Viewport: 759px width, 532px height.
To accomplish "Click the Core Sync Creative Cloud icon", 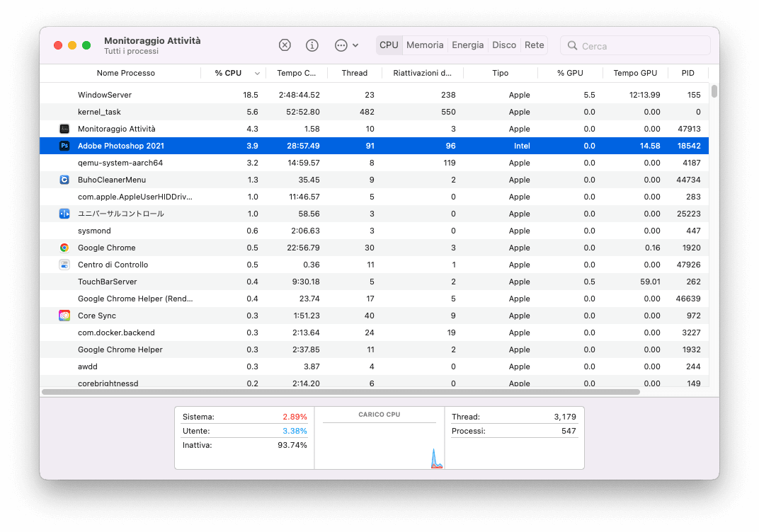I will [64, 316].
